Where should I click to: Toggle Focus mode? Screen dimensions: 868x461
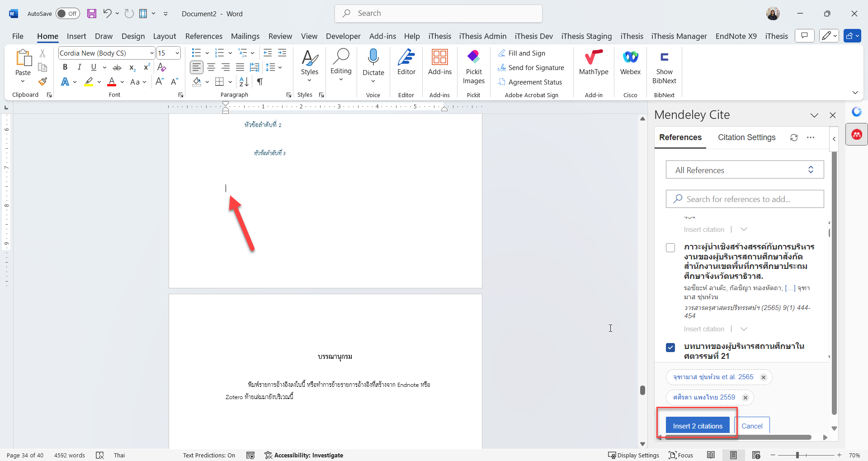[681, 455]
